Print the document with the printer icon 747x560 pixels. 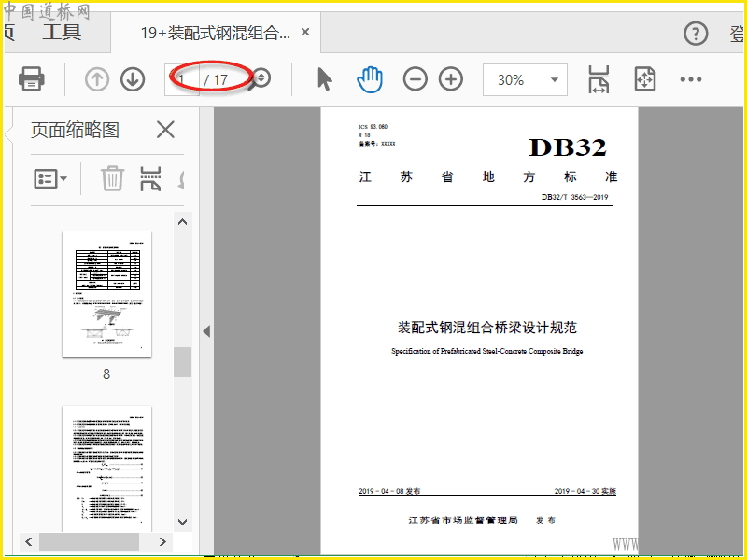[32, 79]
